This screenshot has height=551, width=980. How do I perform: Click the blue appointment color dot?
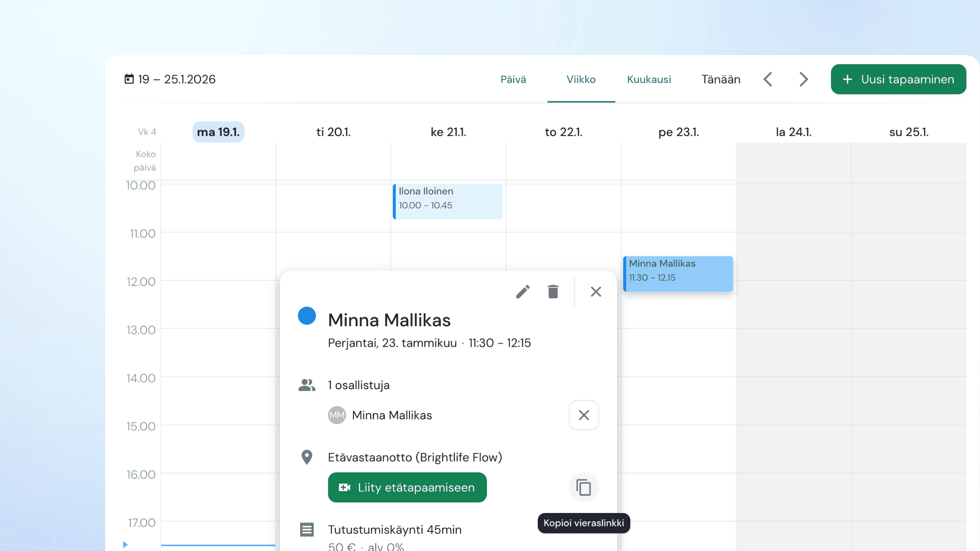307,316
